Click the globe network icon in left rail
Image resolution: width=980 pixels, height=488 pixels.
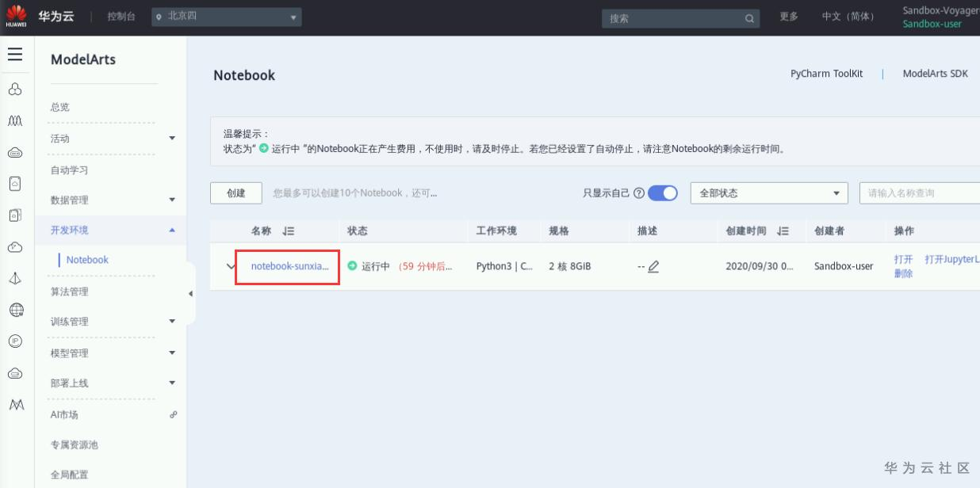[15, 310]
